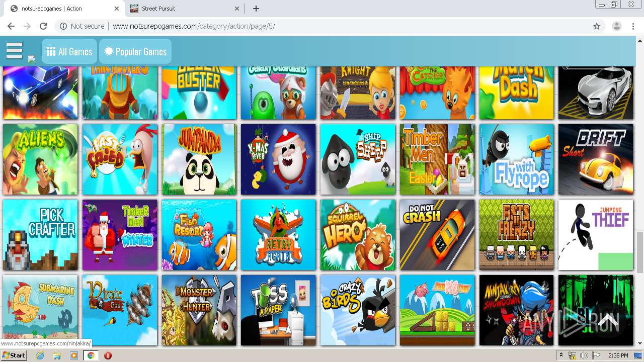Open the red security taskbar icon
The image size is (644, 362).
108,355
